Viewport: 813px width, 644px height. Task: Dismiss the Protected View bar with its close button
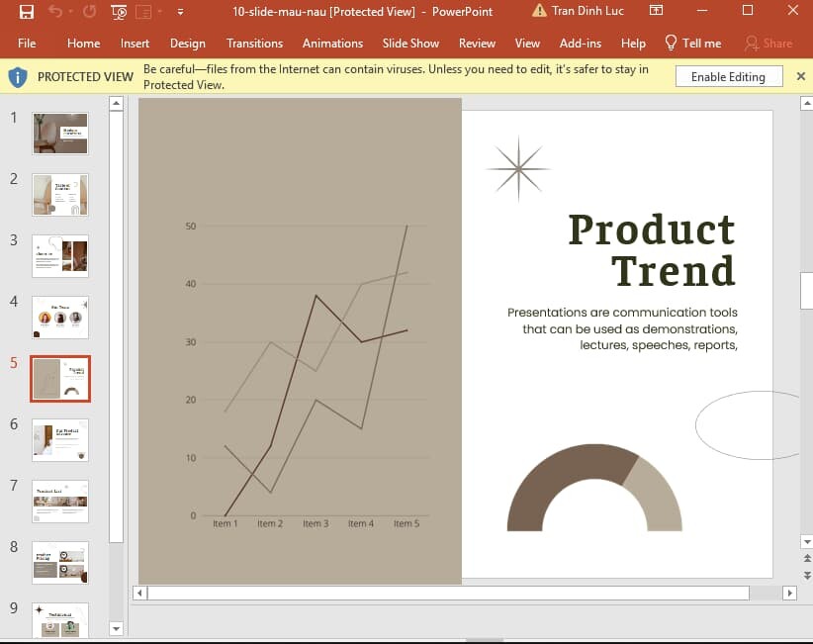click(x=801, y=76)
